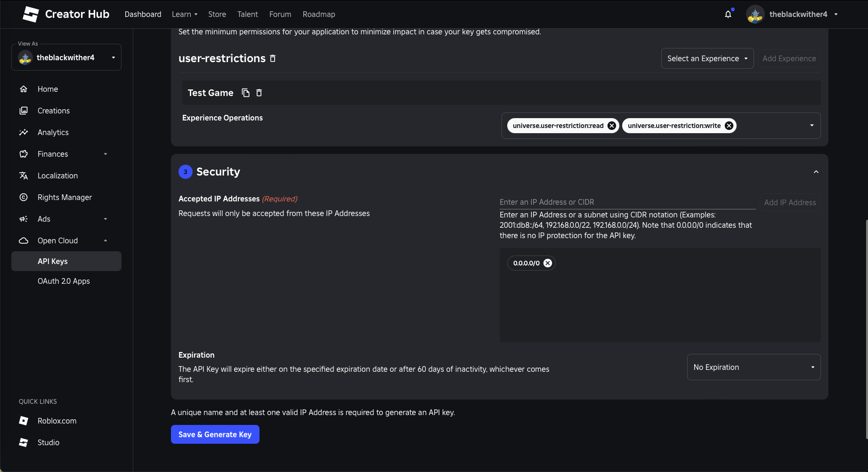
Task: Remove universe.user-restriction:read permission chip
Action: 612,126
